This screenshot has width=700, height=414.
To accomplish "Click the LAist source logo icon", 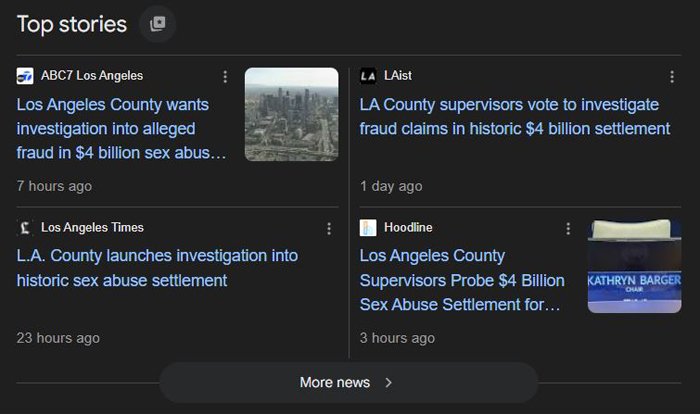I will tap(368, 76).
